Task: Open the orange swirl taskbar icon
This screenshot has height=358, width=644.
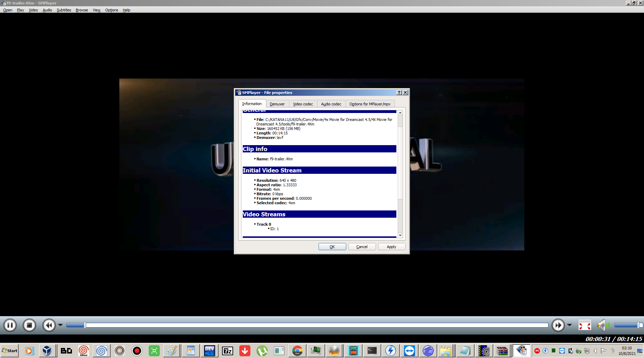Action: point(119,351)
